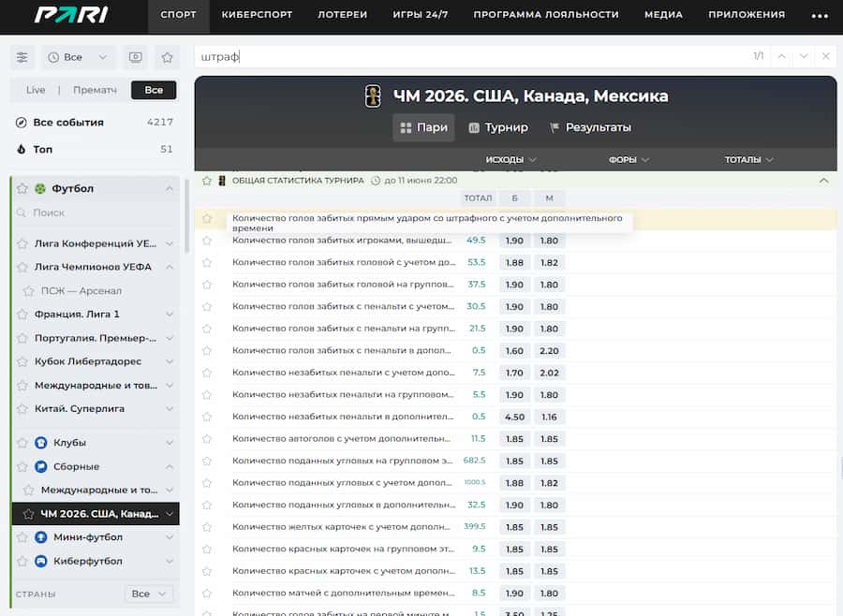Image resolution: width=843 pixels, height=616 pixels.
Task: Select the Все events filter button
Action: tap(154, 90)
